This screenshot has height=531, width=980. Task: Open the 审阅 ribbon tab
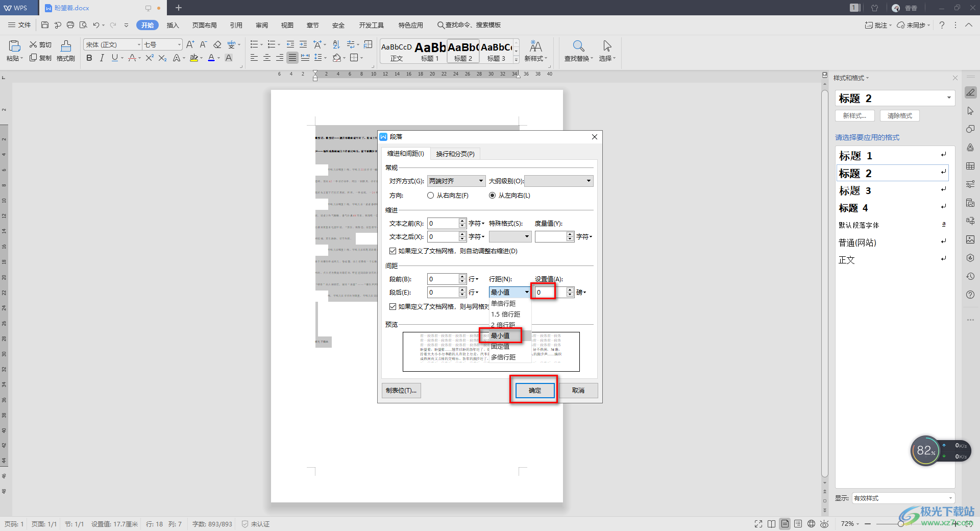(x=262, y=25)
